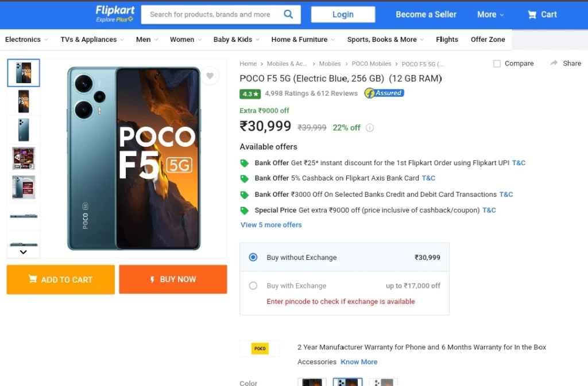Screen dimensions: 588x386
Task: Open the Offer Zone menu item
Action: 488,40
